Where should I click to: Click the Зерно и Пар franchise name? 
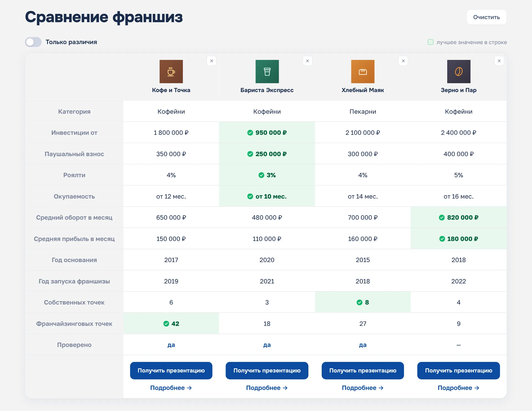click(459, 90)
